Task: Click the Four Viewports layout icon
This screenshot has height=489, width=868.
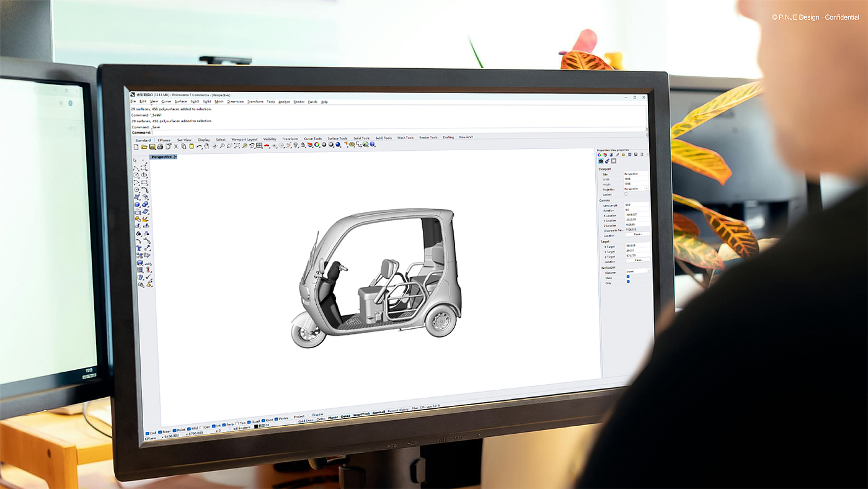Action: (259, 146)
